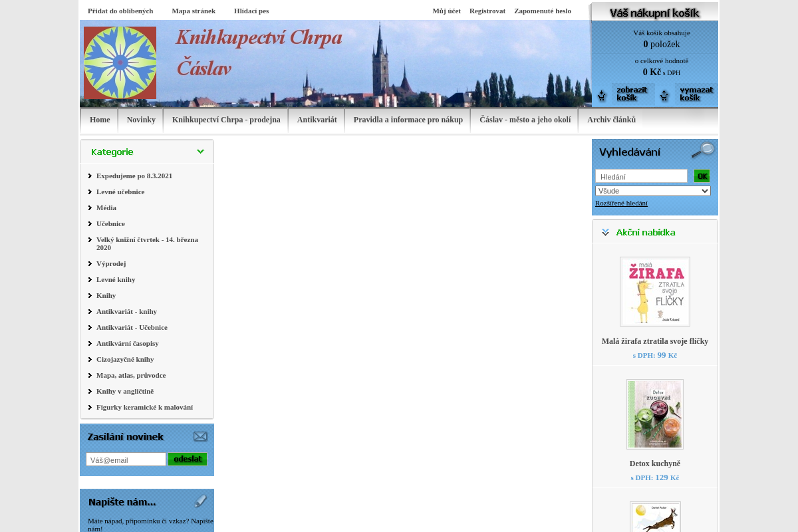Open the 'Všude' search scope dropdown

(x=652, y=191)
